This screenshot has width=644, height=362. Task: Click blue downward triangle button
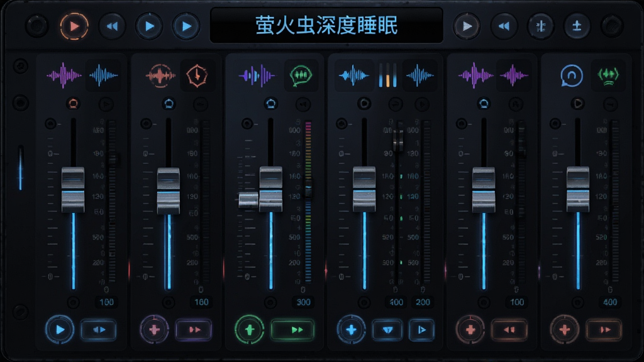click(x=387, y=329)
